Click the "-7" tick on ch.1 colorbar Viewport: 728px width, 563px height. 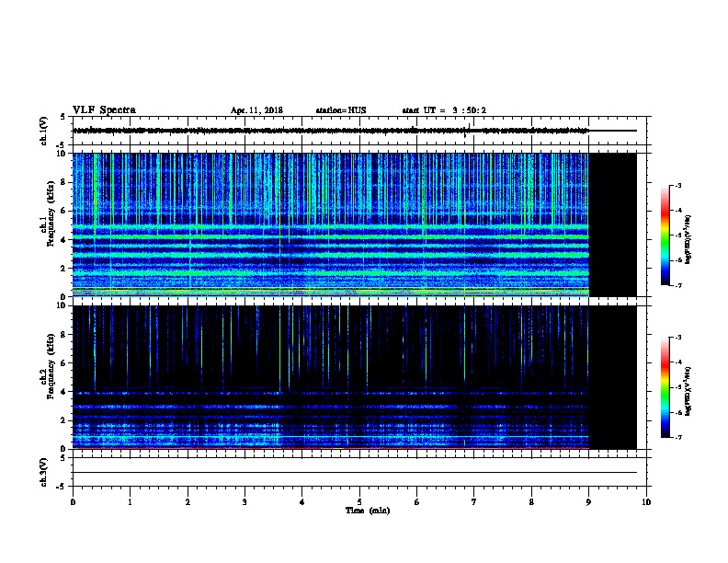tap(678, 285)
